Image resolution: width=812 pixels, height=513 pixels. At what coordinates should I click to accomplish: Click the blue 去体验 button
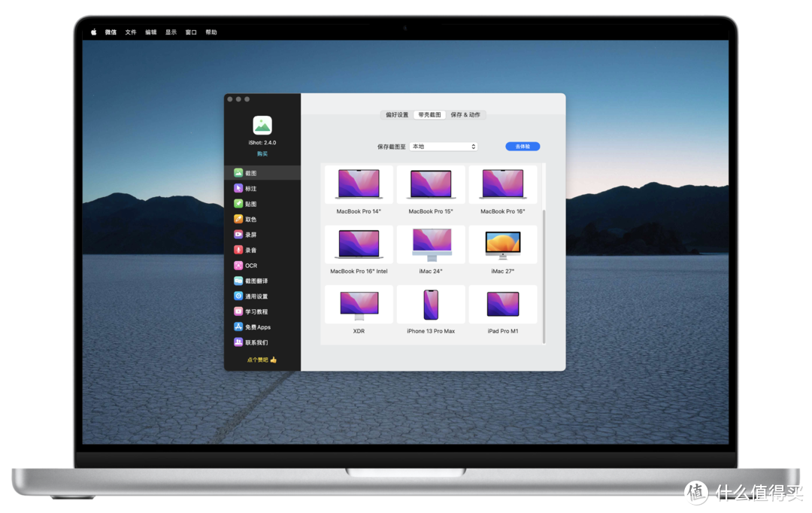coord(523,147)
